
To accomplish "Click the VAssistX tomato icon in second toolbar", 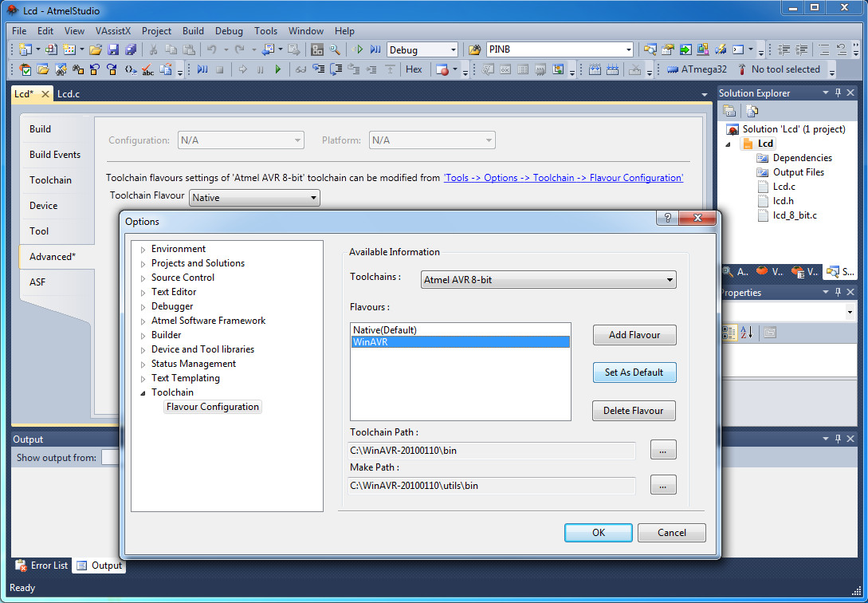I will [x=26, y=69].
